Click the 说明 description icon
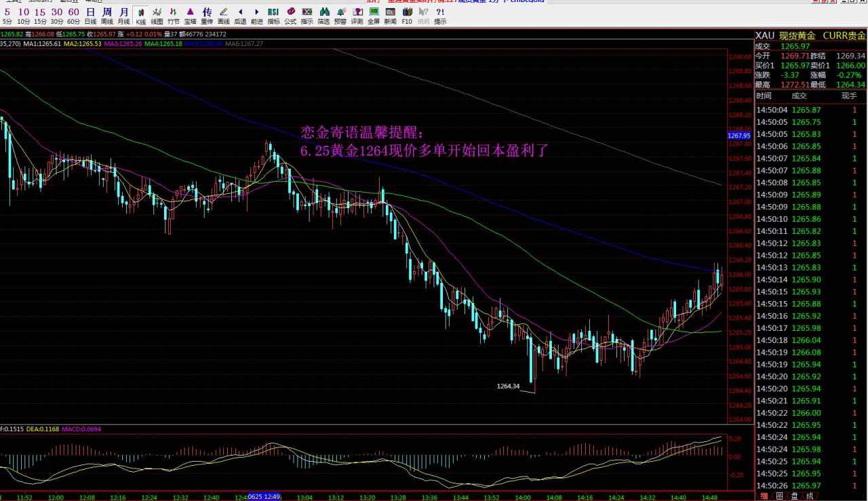The height and width of the screenshot is (501, 868). pos(423,16)
